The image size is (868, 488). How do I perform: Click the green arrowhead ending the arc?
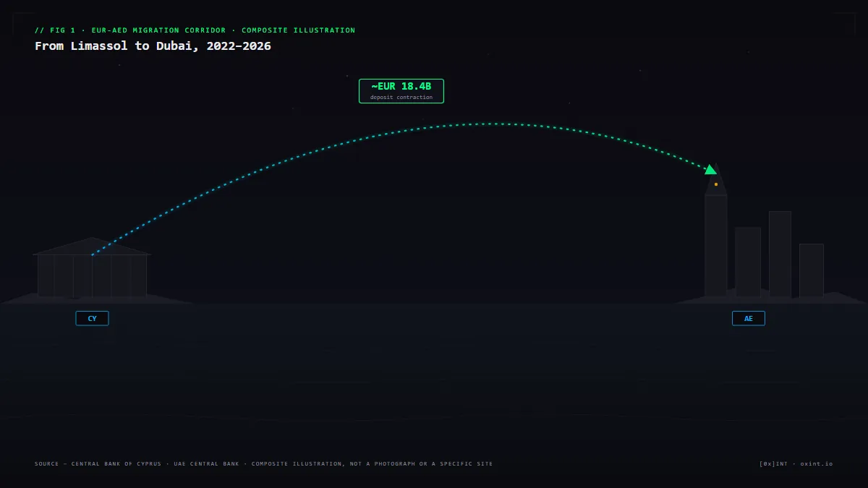711,170
